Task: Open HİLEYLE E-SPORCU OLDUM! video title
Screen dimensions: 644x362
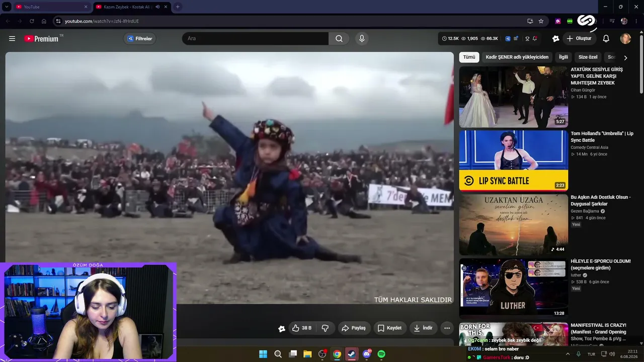Action: (601, 264)
